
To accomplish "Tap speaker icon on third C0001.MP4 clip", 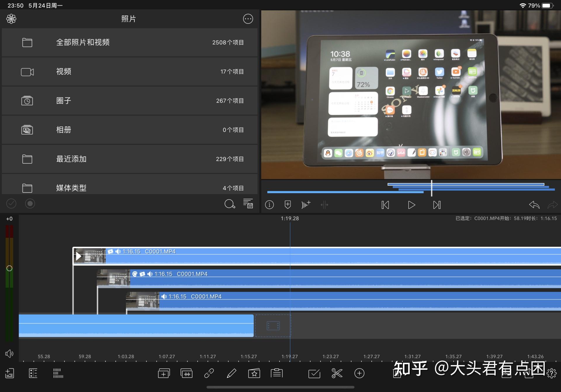I will pyautogui.click(x=164, y=296).
